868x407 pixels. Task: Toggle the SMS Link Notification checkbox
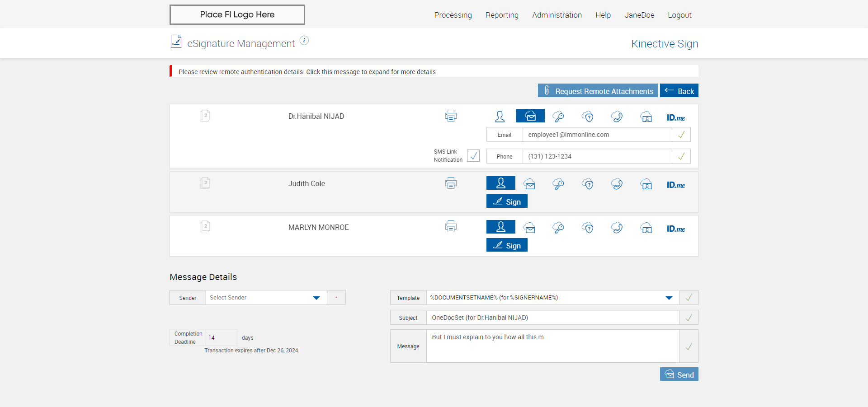pyautogui.click(x=473, y=156)
